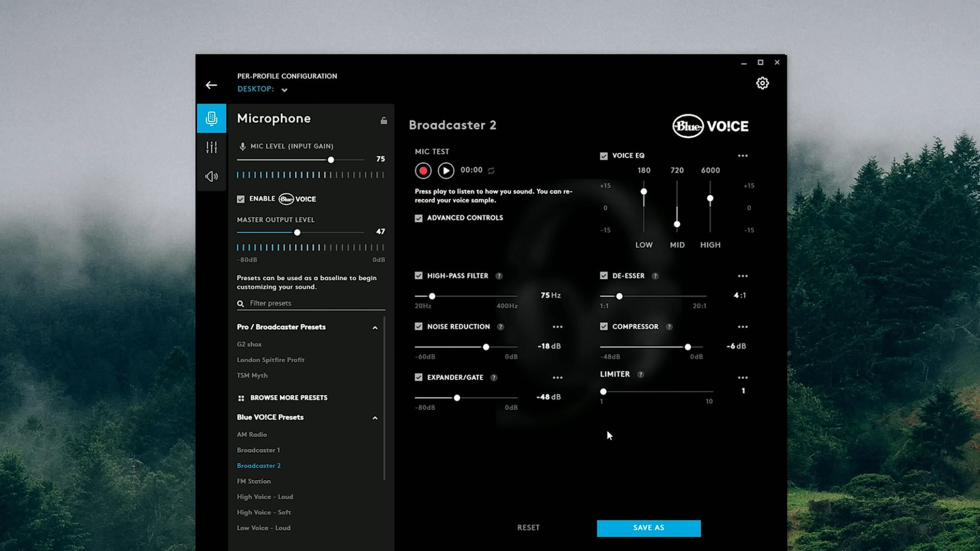Uncheck the Advanced Controls checkbox
The height and width of the screenshot is (551, 980).
click(419, 218)
